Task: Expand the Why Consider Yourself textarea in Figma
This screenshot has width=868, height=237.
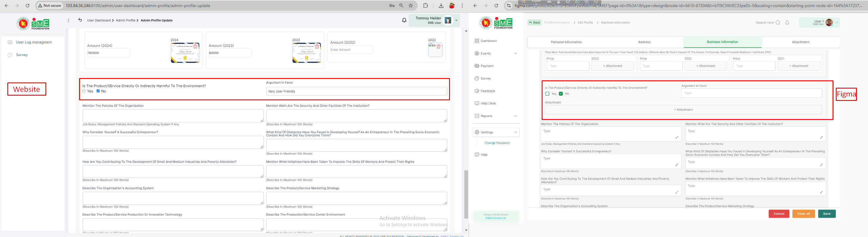Action: click(x=677, y=165)
